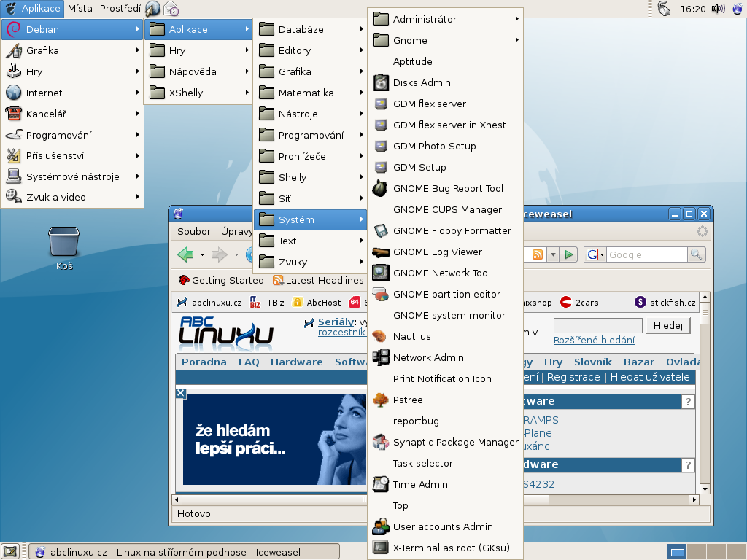Open the Poradna link on abclinuxu
Screen dimensions: 747x560
point(204,362)
